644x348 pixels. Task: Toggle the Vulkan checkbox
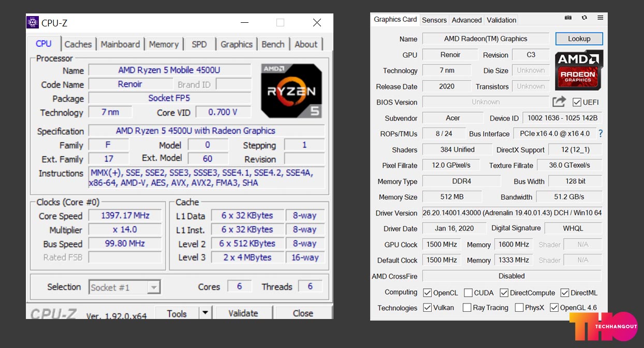427,308
